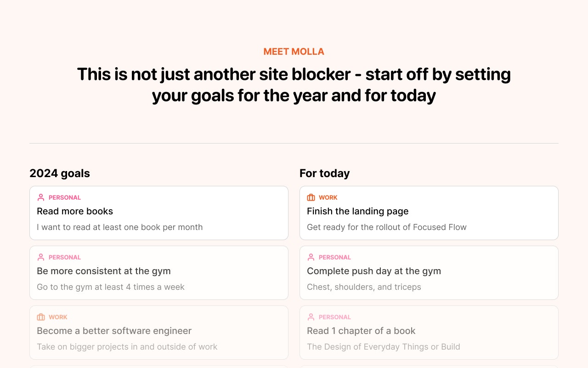Image resolution: width=588 pixels, height=368 pixels.
Task: Click the WORK tag on the landing page task
Action: click(328, 197)
